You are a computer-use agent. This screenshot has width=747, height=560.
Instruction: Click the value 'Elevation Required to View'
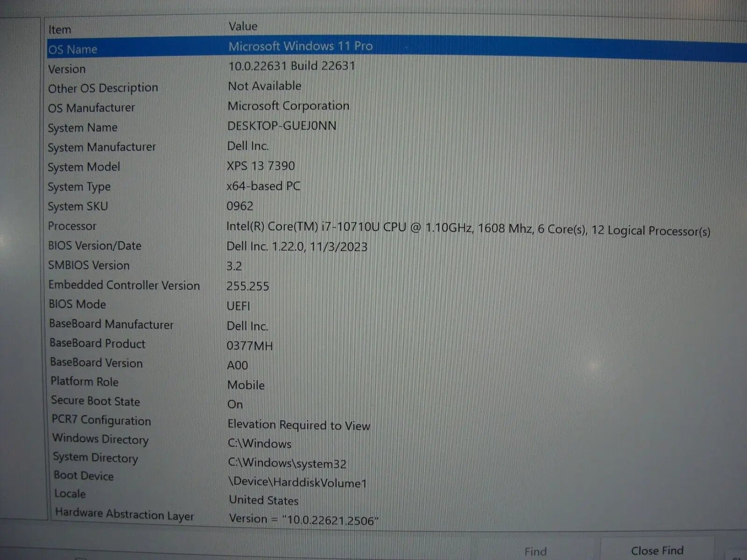click(299, 425)
